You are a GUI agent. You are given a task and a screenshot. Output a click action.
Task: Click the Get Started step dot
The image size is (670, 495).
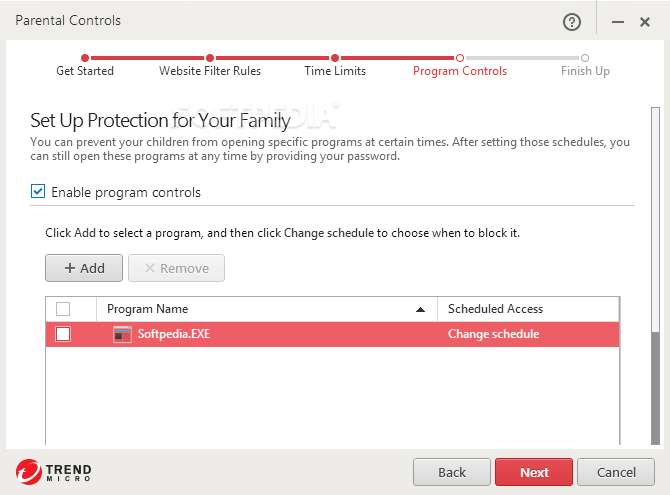coord(85,58)
